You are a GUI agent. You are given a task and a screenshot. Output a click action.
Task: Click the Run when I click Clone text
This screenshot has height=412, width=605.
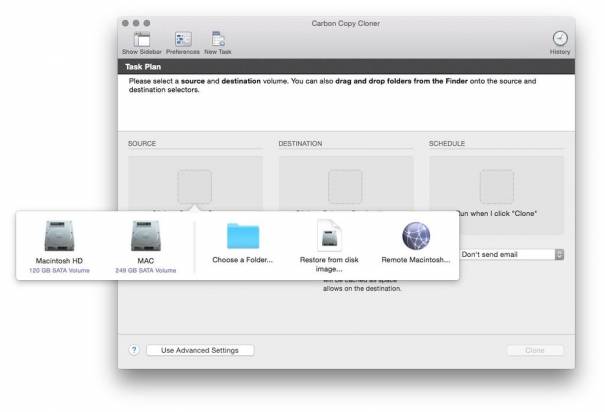[497, 213]
